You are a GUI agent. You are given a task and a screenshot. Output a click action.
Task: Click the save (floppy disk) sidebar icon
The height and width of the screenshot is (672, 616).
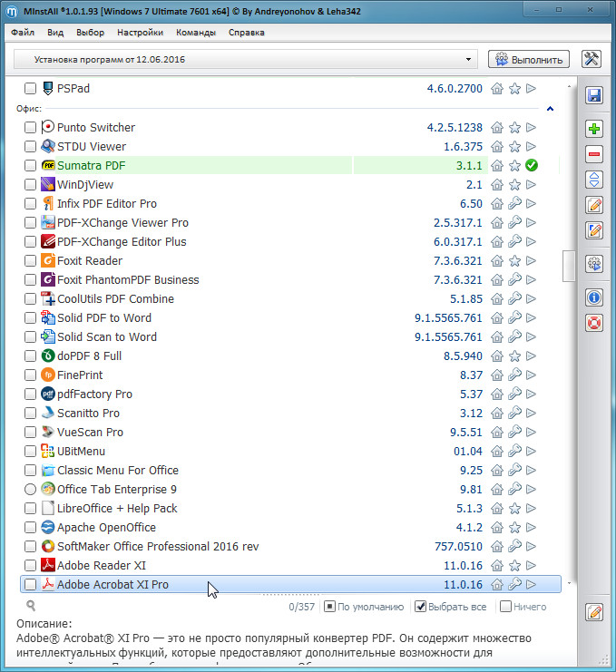(594, 95)
